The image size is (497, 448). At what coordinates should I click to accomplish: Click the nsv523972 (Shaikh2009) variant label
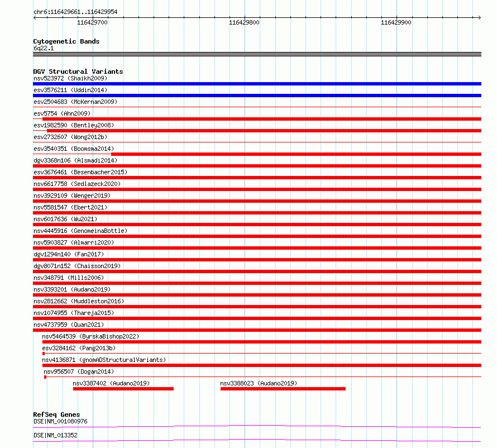[70, 78]
